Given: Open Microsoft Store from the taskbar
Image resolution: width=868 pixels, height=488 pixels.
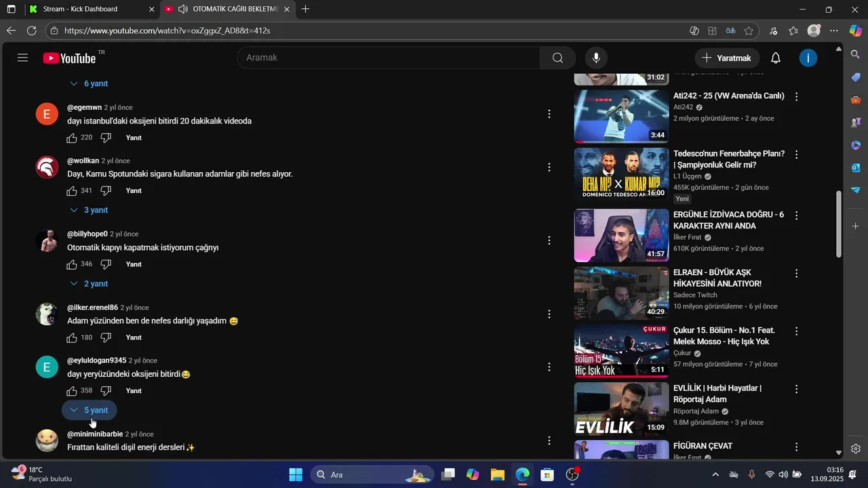Looking at the screenshot, I should click(x=547, y=474).
